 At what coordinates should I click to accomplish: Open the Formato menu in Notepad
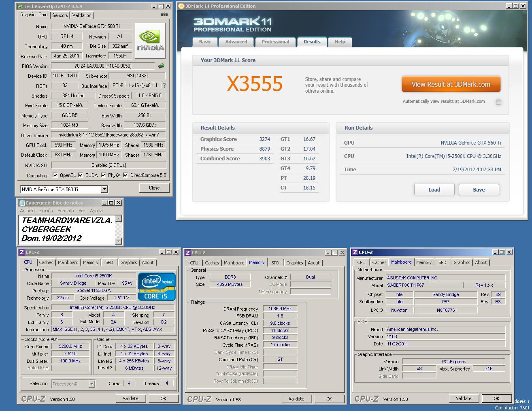66,211
